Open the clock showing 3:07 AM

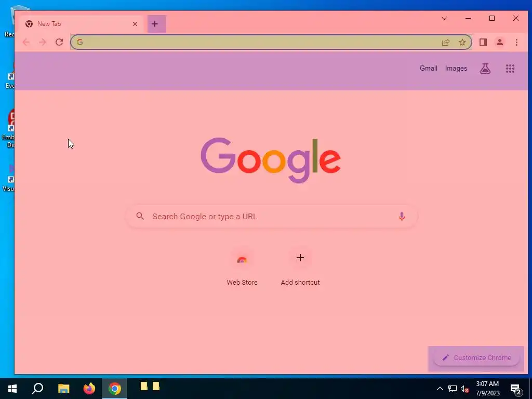pyautogui.click(x=487, y=389)
